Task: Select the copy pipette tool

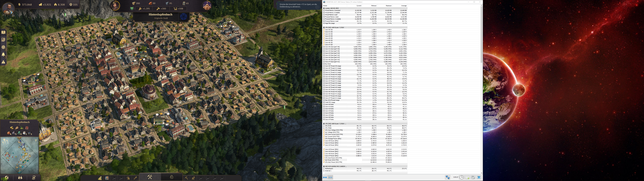Action: (x=135, y=178)
